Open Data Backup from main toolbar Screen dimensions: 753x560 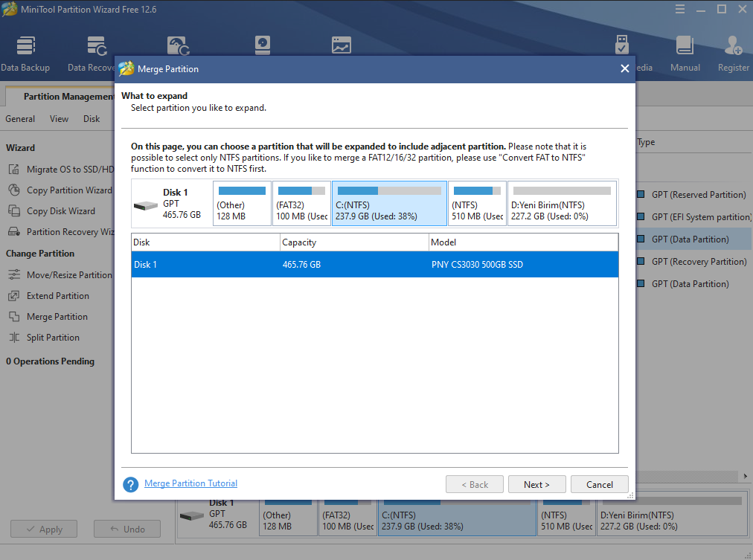[25, 54]
